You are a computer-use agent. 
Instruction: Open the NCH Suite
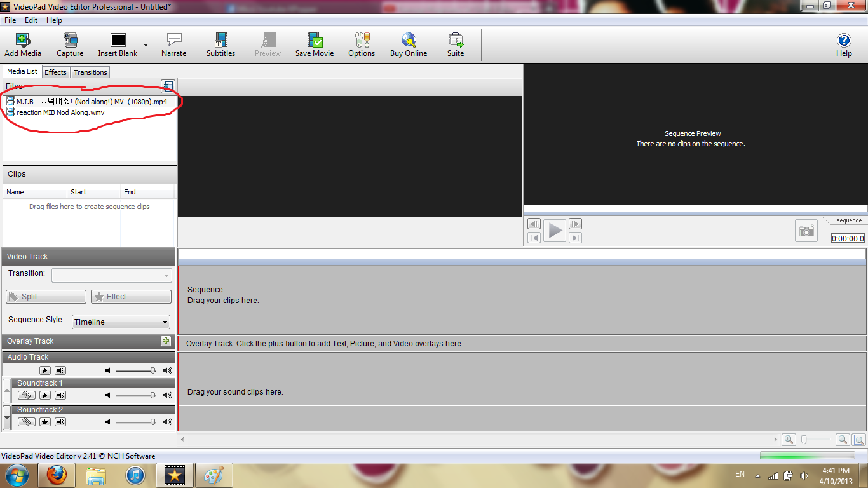[456, 45]
